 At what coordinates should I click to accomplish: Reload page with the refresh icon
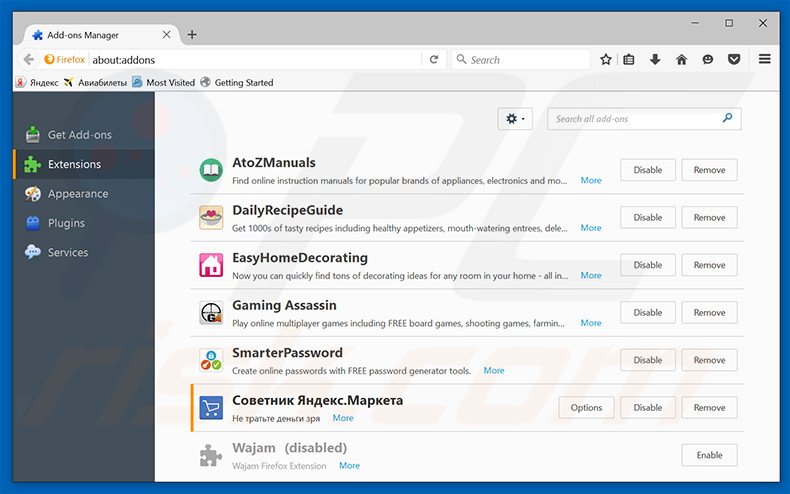434,59
